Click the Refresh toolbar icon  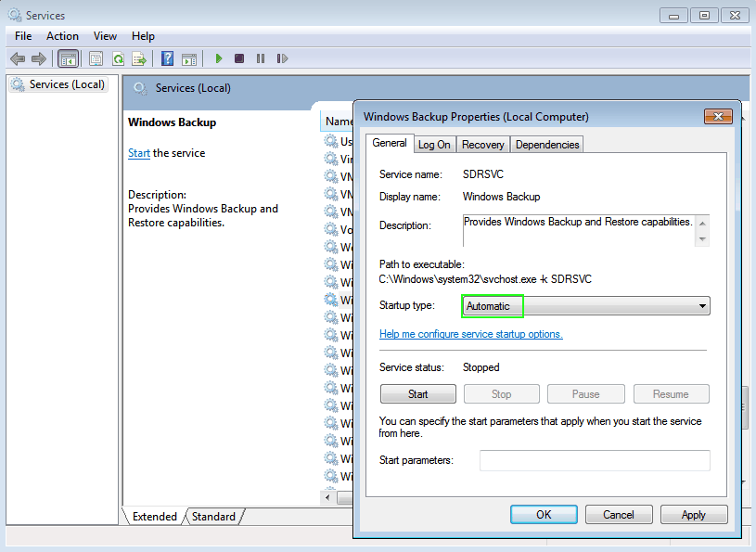118,58
